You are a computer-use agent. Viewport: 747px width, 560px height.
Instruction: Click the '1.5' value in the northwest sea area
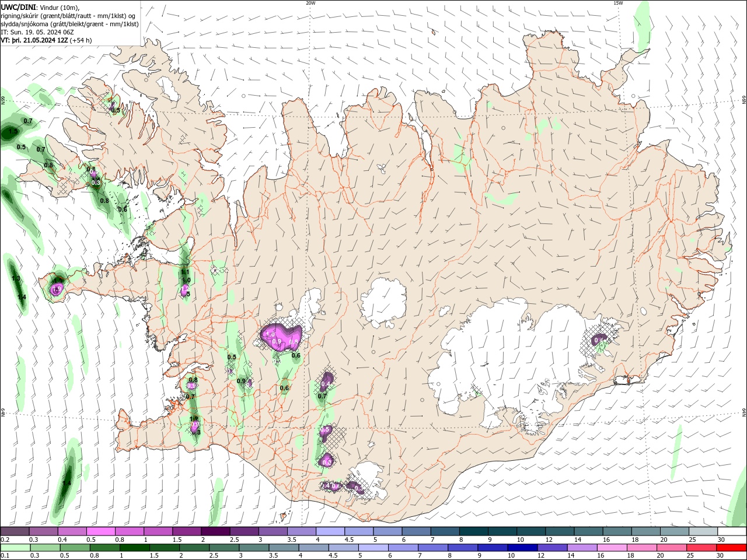(x=13, y=132)
